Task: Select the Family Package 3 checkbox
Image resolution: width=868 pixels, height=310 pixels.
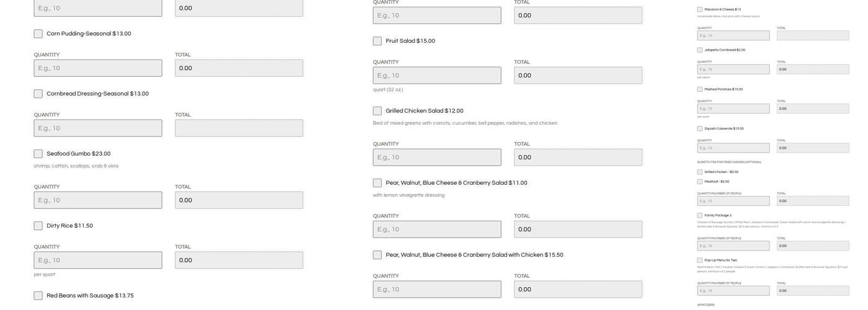Action: [x=700, y=216]
